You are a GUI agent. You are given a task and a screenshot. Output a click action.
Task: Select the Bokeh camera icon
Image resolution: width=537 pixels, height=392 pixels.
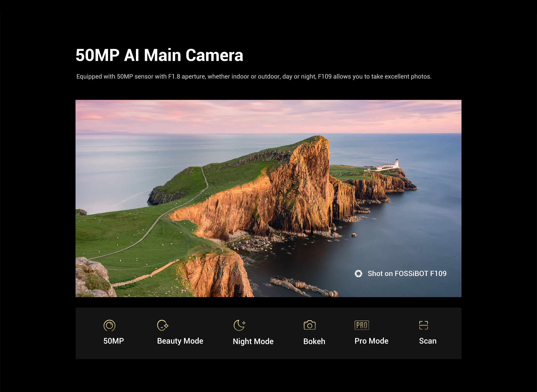310,325
